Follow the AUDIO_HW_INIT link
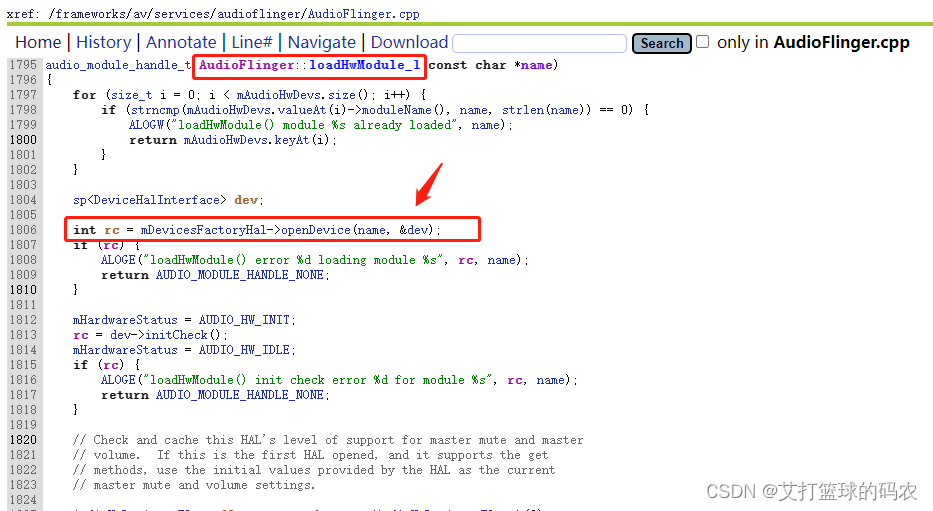The height and width of the screenshot is (511, 933). tap(244, 320)
